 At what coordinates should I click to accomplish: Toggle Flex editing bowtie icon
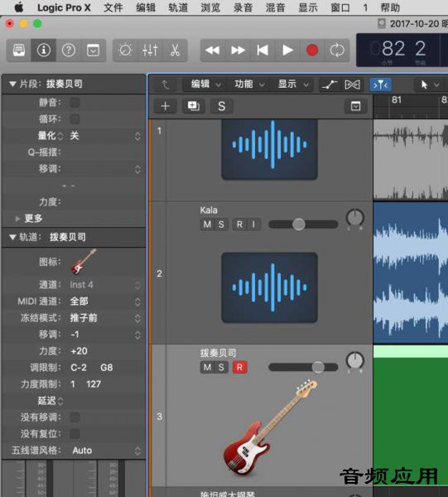[352, 84]
